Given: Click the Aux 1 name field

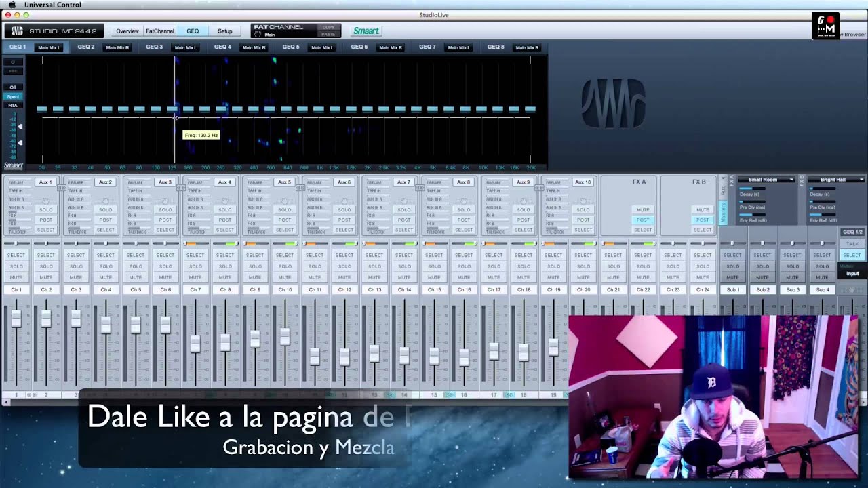Looking at the screenshot, I should 46,182.
